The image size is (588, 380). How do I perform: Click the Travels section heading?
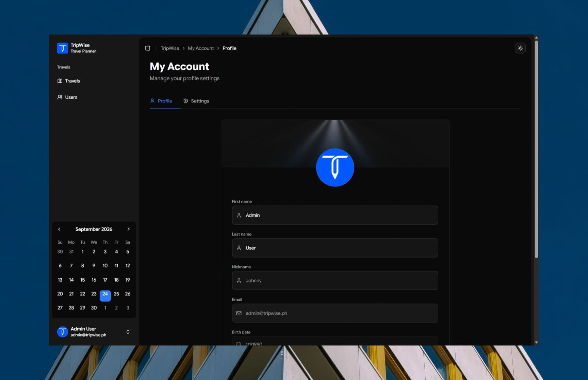[64, 67]
